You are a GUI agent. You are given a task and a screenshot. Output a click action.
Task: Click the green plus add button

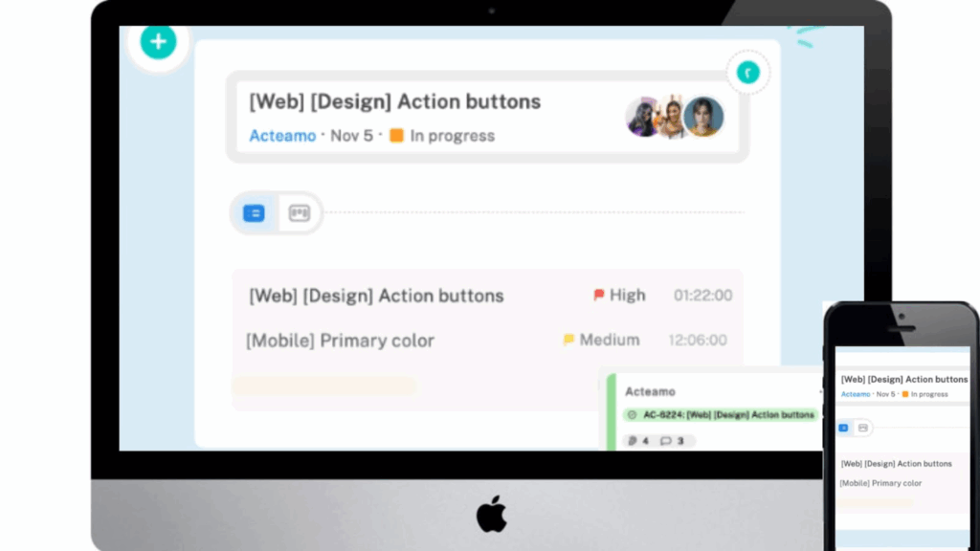point(158,42)
